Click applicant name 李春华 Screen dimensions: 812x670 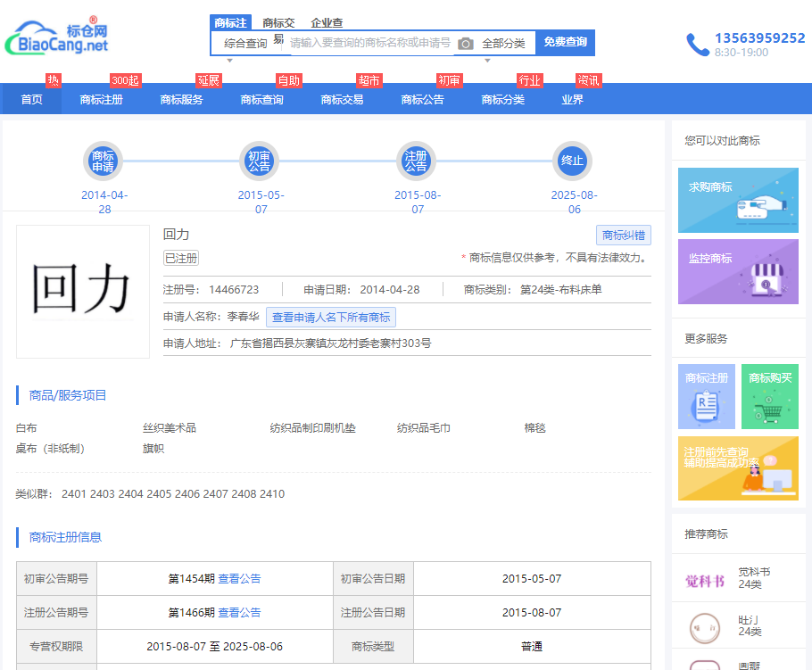click(x=243, y=317)
